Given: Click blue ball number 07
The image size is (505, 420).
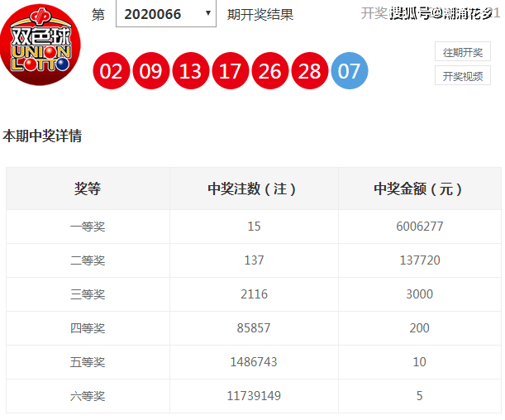Looking at the screenshot, I should 350,71.
